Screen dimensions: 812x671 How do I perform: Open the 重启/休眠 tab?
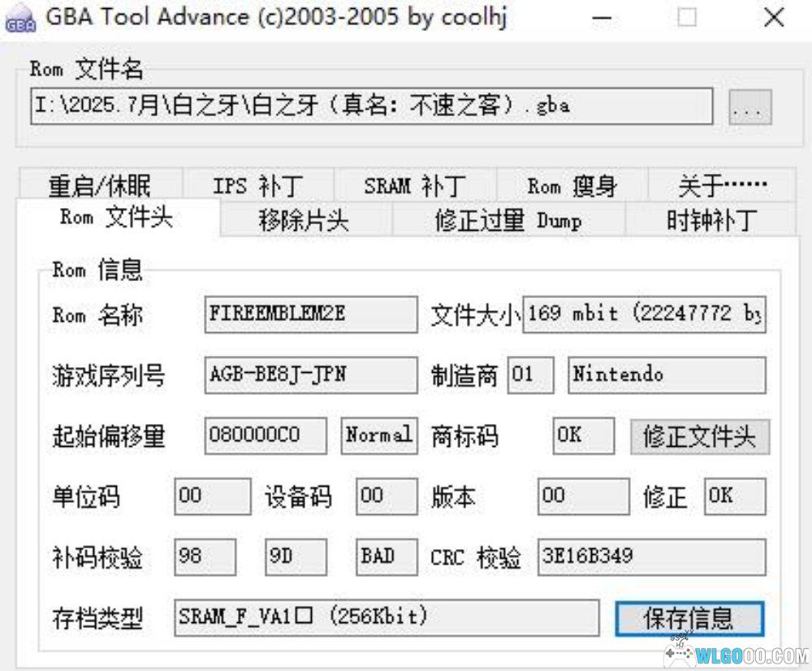pos(99,186)
